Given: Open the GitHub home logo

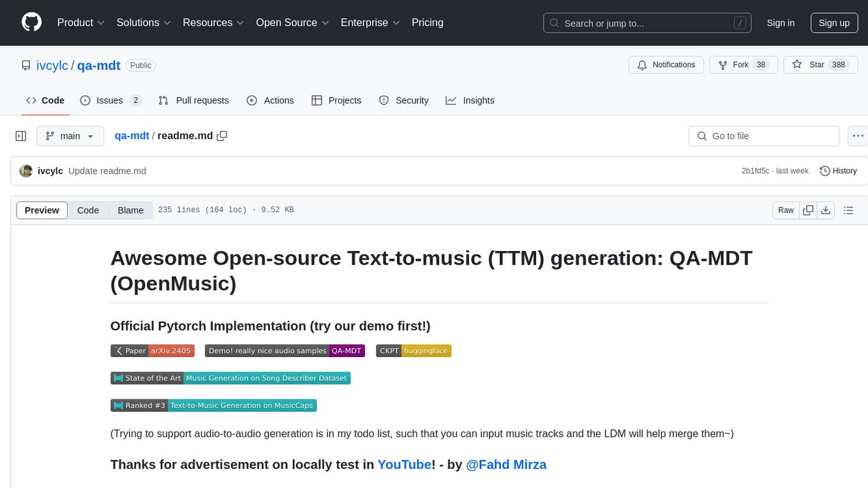Looking at the screenshot, I should coord(31,22).
